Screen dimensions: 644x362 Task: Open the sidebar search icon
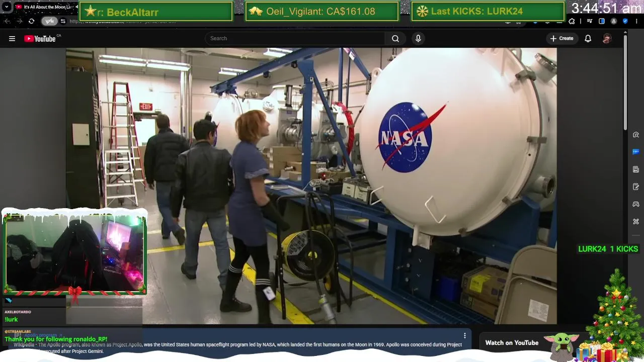(636, 135)
